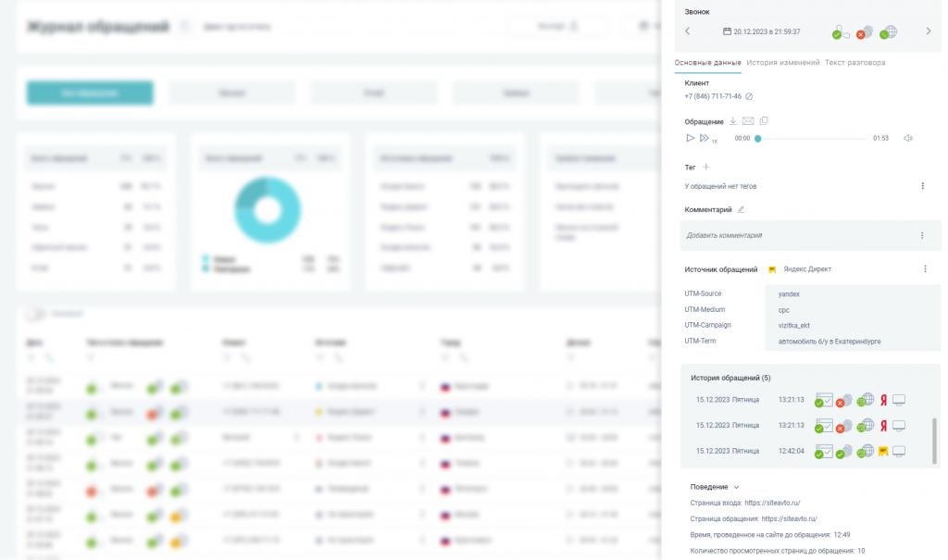
Task: Send the recording by email icon
Action: click(x=748, y=121)
